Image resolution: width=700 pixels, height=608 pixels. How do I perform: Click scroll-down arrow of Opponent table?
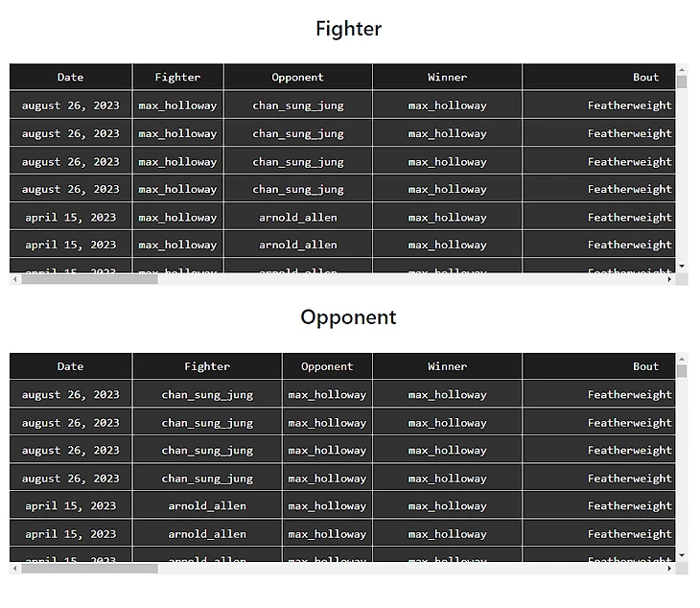click(x=681, y=555)
